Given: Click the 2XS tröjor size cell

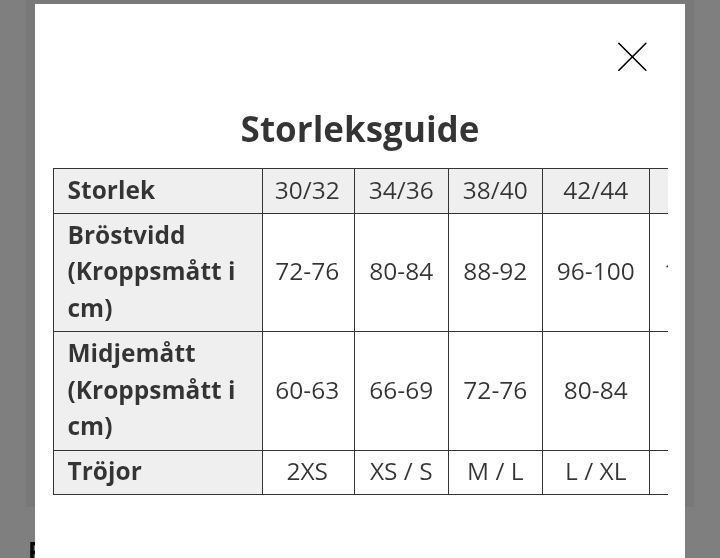Looking at the screenshot, I should coord(307,471).
